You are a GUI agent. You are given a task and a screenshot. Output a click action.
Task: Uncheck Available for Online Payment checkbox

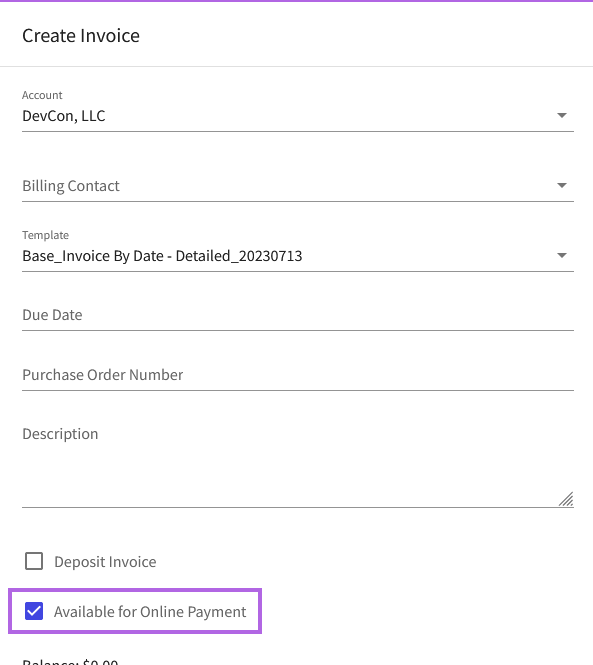(x=34, y=611)
